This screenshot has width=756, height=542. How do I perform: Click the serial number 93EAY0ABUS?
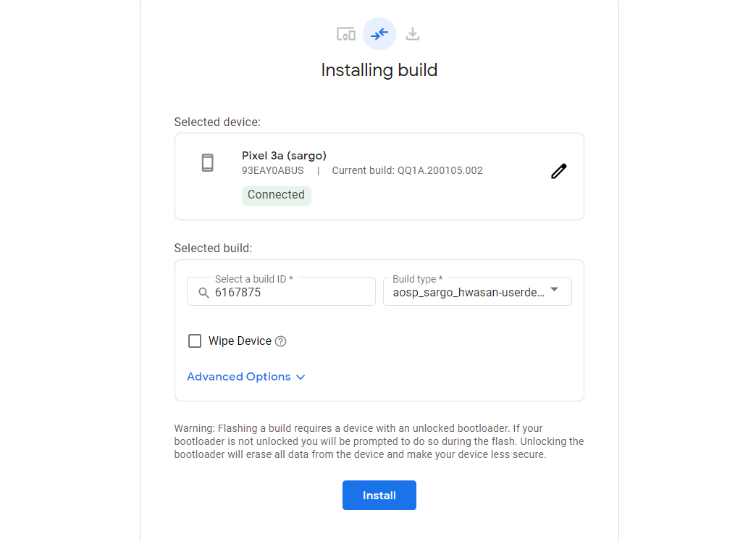pyautogui.click(x=273, y=171)
